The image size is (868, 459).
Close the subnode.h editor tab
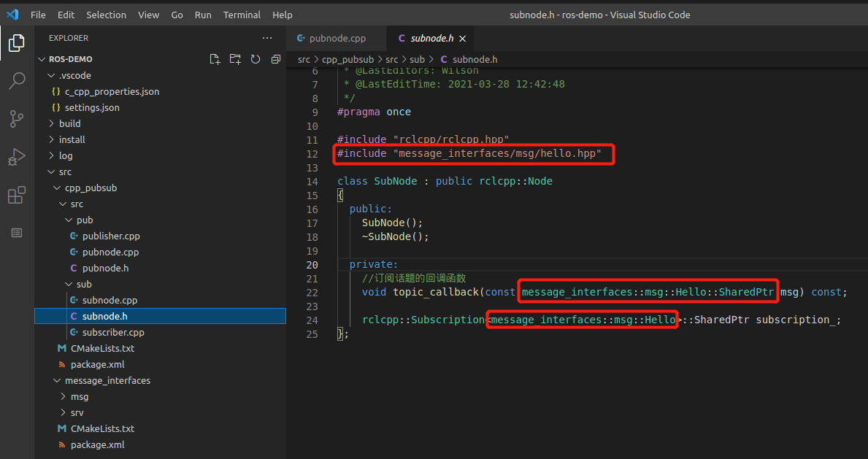462,38
